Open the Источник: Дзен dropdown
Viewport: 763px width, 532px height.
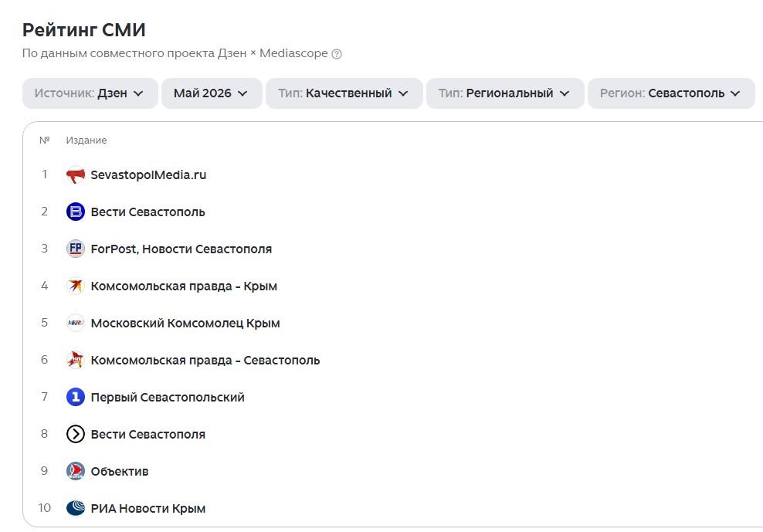[90, 93]
